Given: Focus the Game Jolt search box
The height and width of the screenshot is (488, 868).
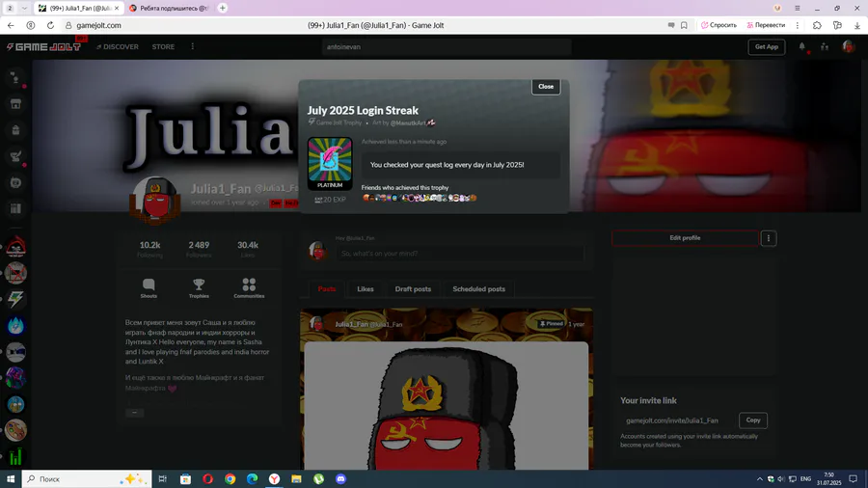Looking at the screenshot, I should click(x=447, y=47).
